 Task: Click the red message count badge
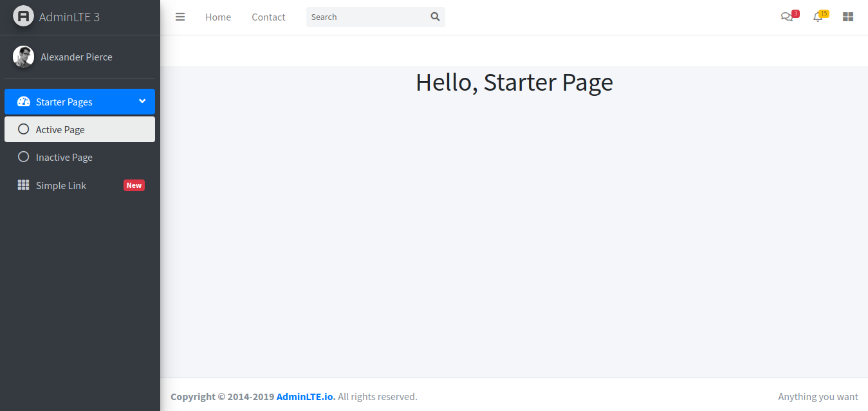click(796, 14)
